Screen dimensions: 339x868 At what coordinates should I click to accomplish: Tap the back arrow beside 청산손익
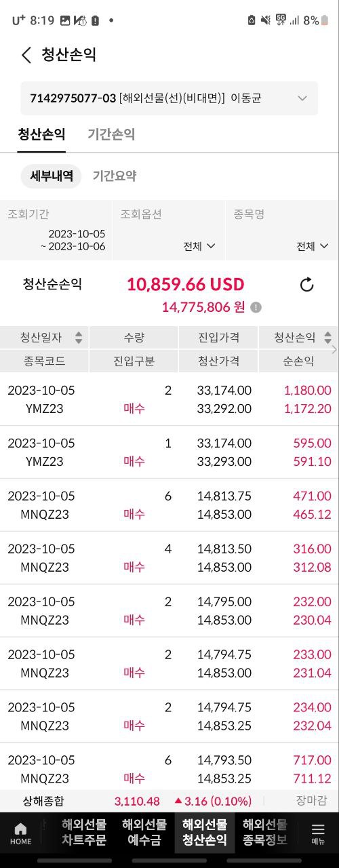(x=26, y=55)
